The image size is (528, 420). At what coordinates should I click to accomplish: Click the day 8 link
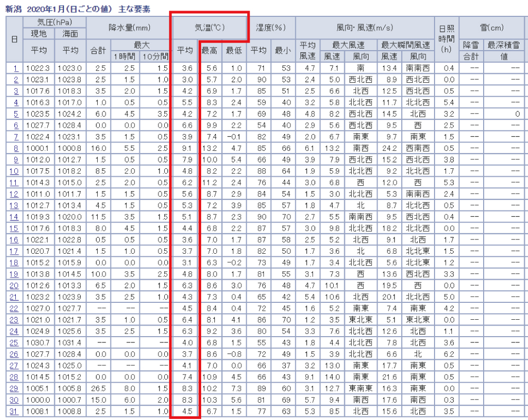tap(15, 148)
